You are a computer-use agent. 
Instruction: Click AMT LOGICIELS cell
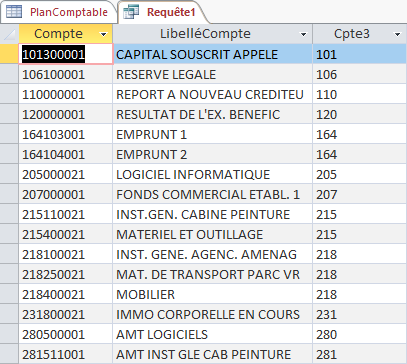click(213, 334)
